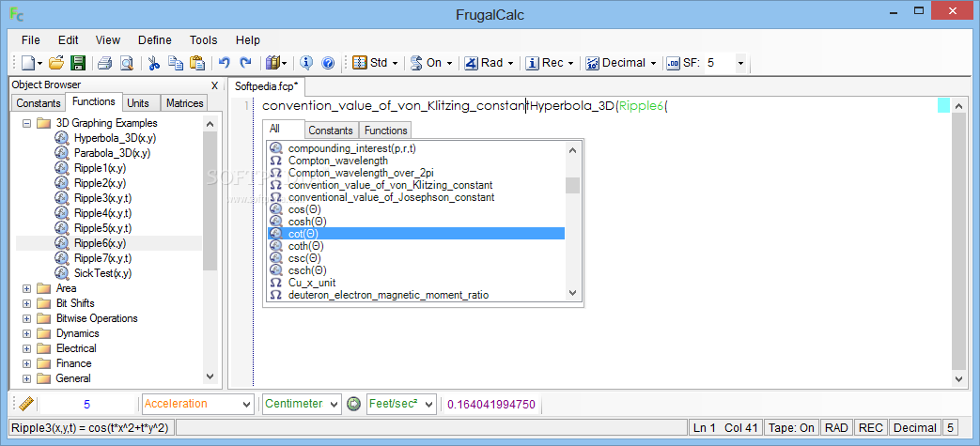Open the On dropdown arrow
This screenshot has height=446, width=980.
point(449,63)
